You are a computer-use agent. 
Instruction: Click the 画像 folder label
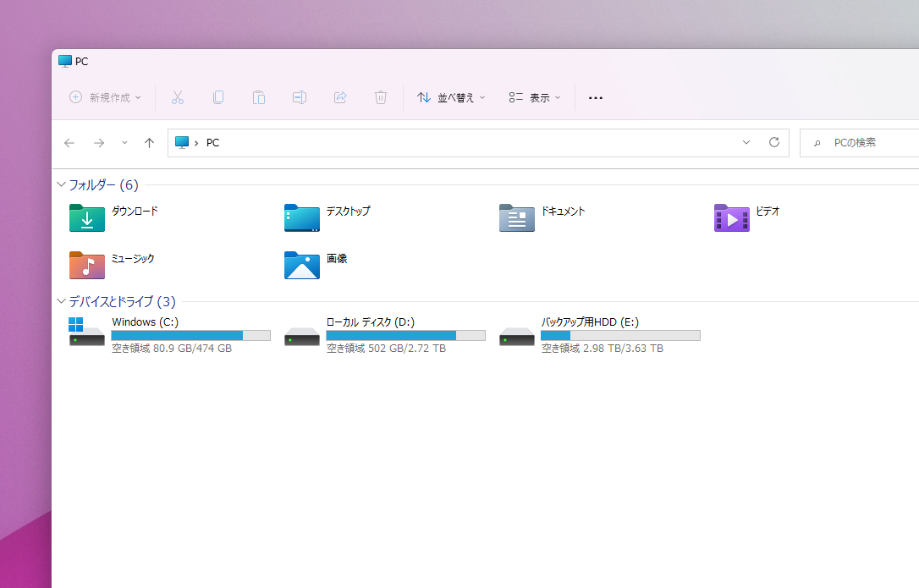[x=337, y=259]
